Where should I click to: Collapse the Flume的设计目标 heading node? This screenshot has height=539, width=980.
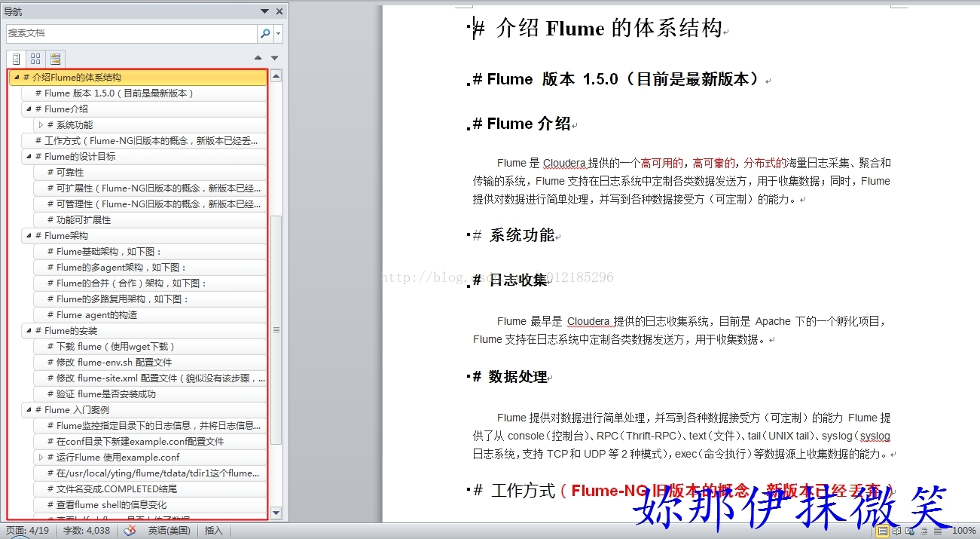click(29, 157)
